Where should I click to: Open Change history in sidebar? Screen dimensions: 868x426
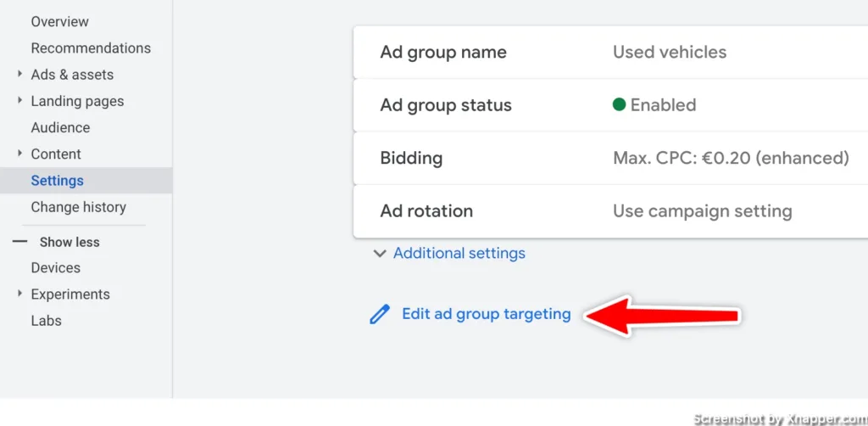tap(79, 207)
